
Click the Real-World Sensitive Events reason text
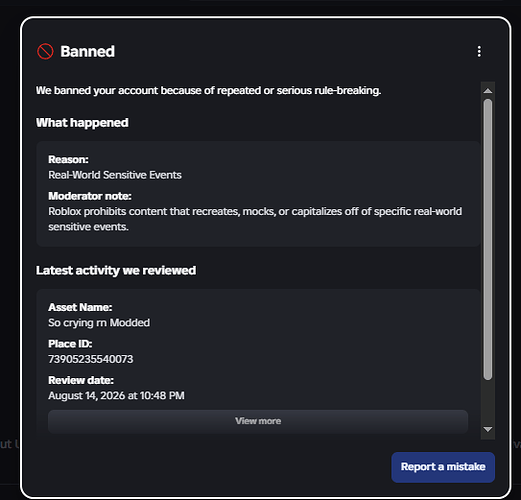(115, 175)
